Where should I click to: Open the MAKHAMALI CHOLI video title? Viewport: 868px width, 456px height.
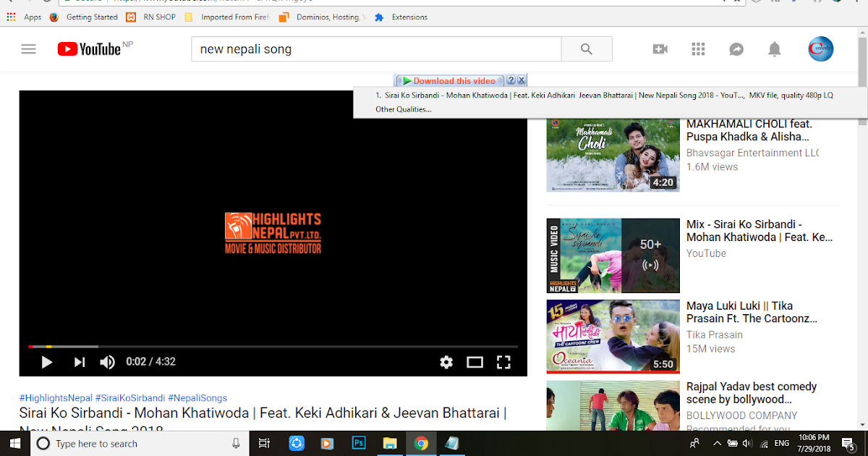pyautogui.click(x=749, y=130)
